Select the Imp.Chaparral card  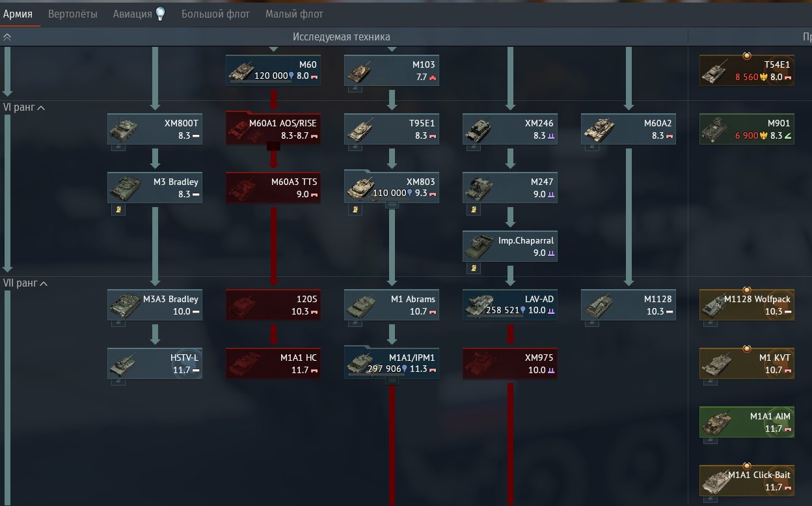pyautogui.click(x=510, y=246)
